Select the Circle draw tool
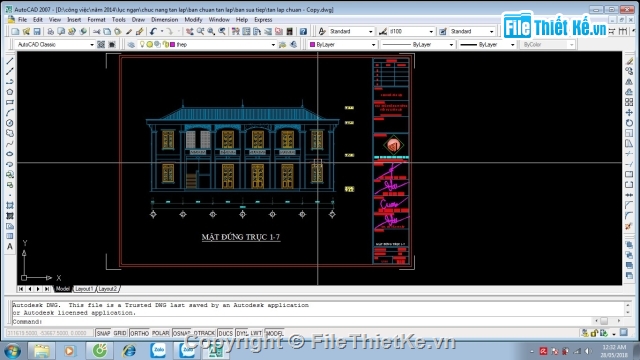Screen dimensions: 640x360 tap(10, 123)
